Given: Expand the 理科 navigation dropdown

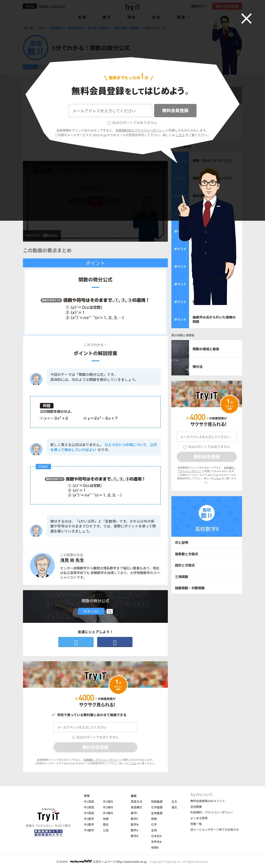Looking at the screenshot, I should pos(134,17).
